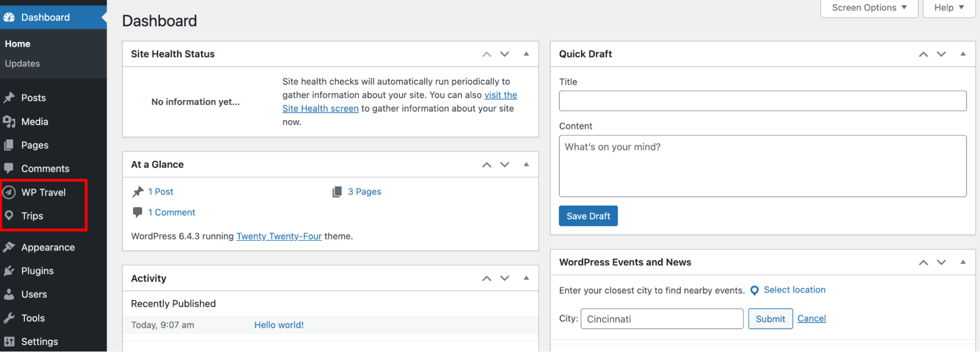Click the Media icon in sidebar
Image resolution: width=980 pixels, height=352 pixels.
pyautogui.click(x=9, y=121)
